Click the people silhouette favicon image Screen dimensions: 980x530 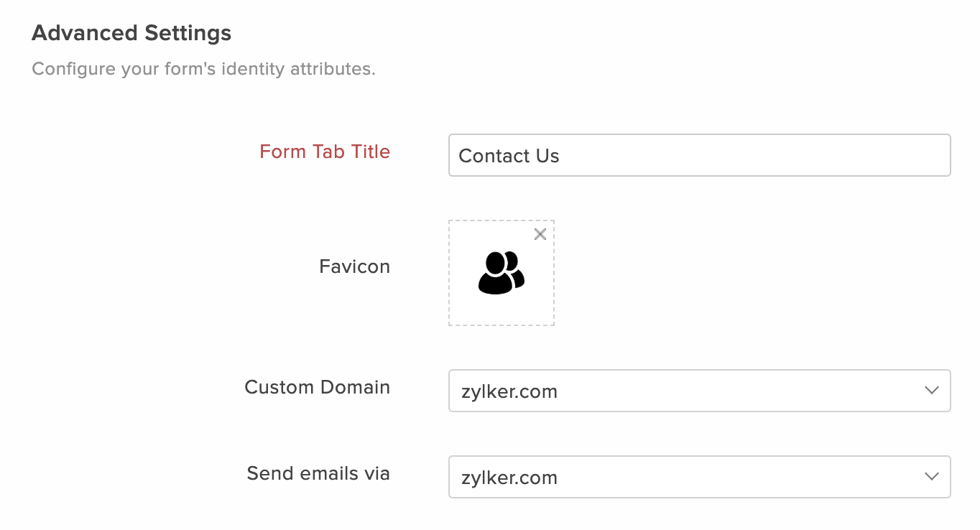(x=501, y=273)
